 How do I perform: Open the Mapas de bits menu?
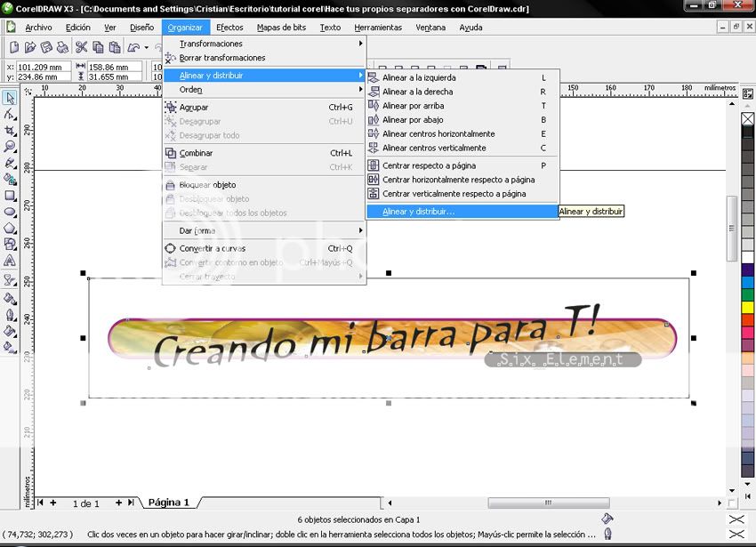281,28
